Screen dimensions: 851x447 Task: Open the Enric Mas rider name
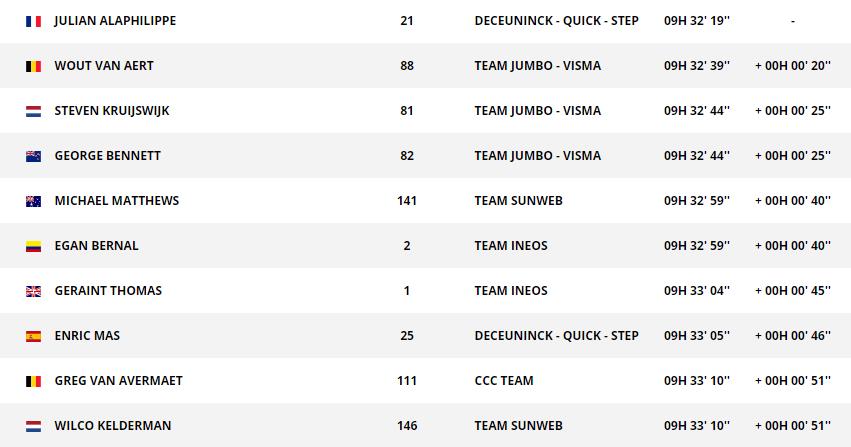[x=87, y=336]
